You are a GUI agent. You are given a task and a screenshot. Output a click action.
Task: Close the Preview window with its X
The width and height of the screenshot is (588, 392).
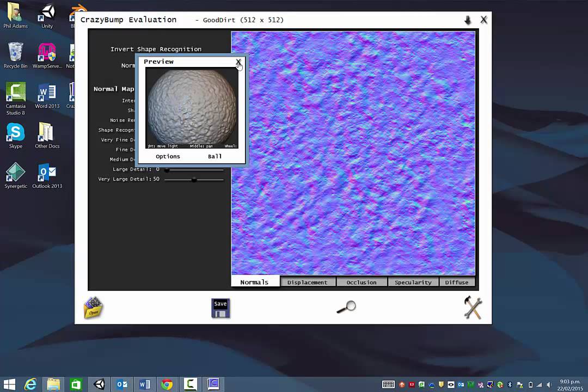(x=238, y=62)
